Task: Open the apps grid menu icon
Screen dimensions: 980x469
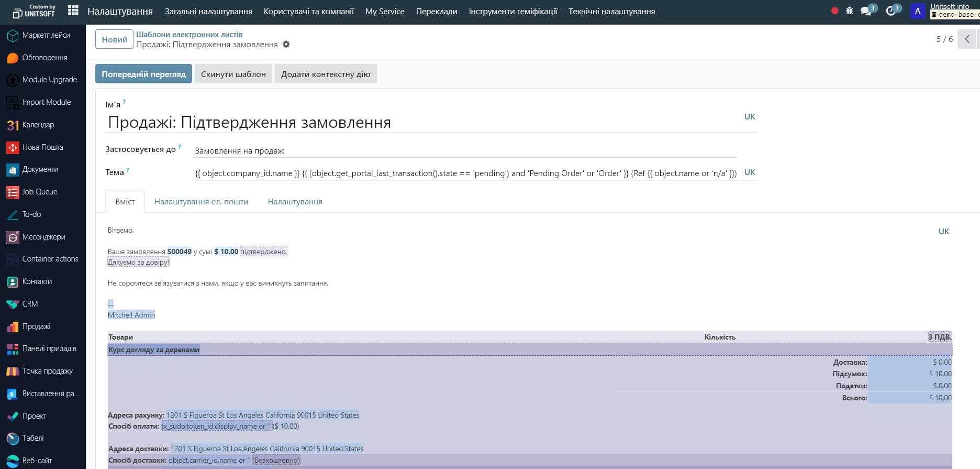Action: coord(73,11)
